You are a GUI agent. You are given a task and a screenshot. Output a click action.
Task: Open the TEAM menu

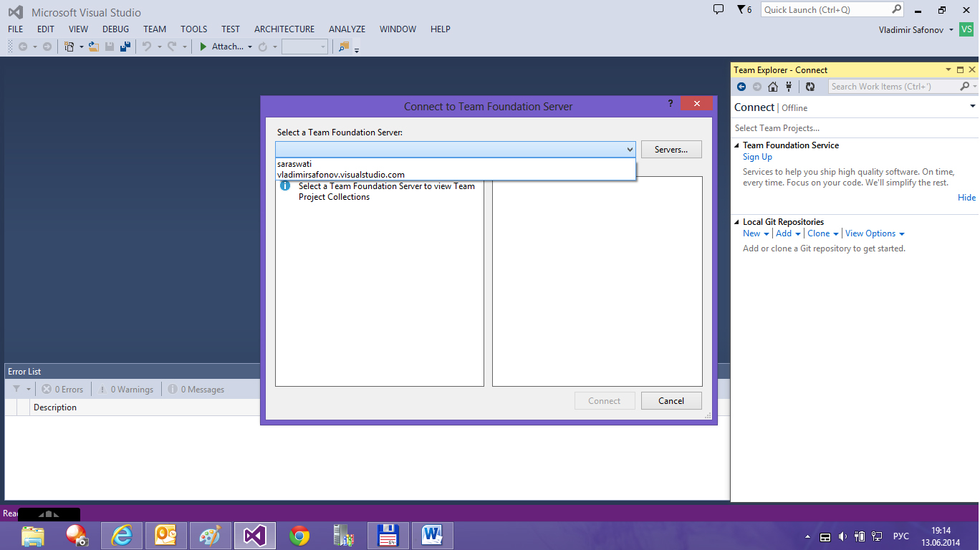[155, 29]
